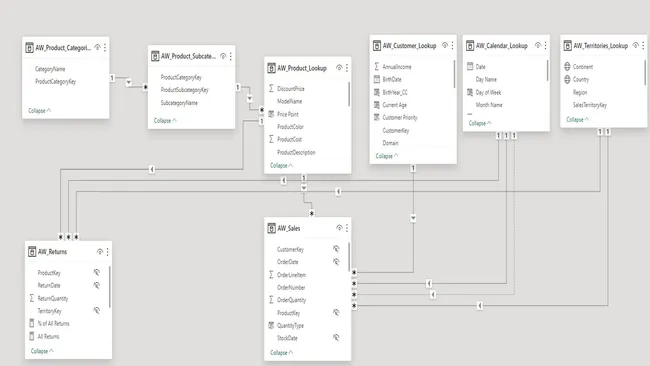Click the AW_Product_Subcategories table icon

155,56
